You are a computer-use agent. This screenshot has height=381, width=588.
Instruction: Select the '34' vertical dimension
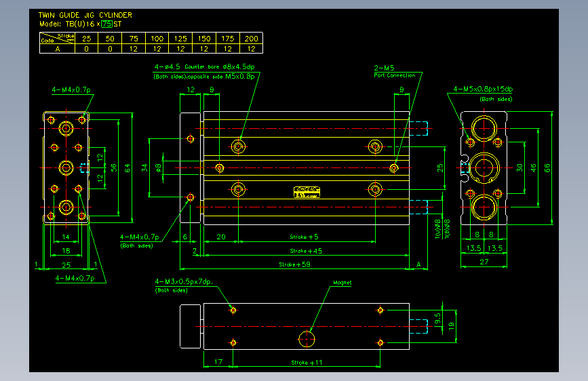point(144,167)
